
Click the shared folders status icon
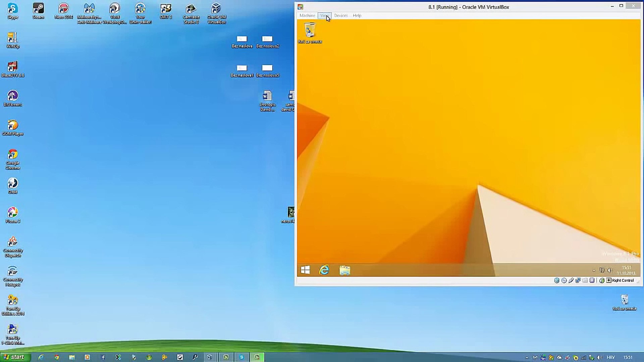[585, 281]
